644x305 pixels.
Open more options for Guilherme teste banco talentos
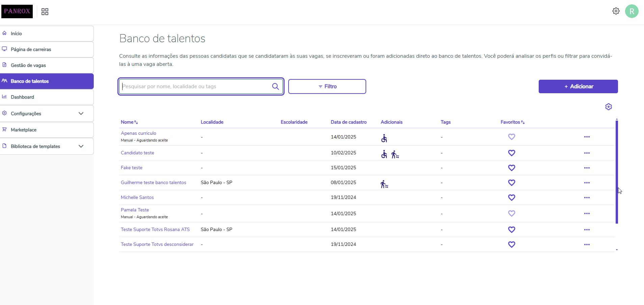(x=587, y=183)
